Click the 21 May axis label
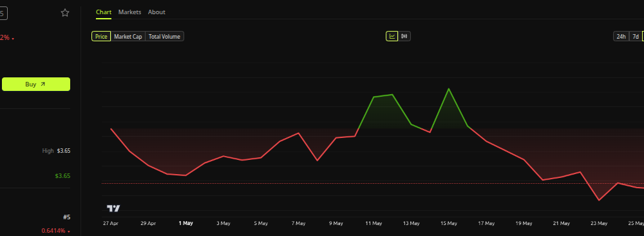644x236 pixels. (562, 223)
